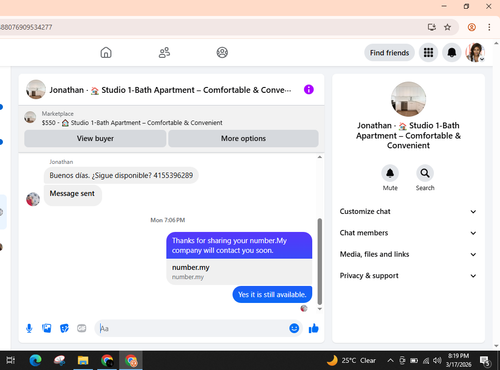
Task: Open Windows notification center icon
Action: (x=485, y=361)
